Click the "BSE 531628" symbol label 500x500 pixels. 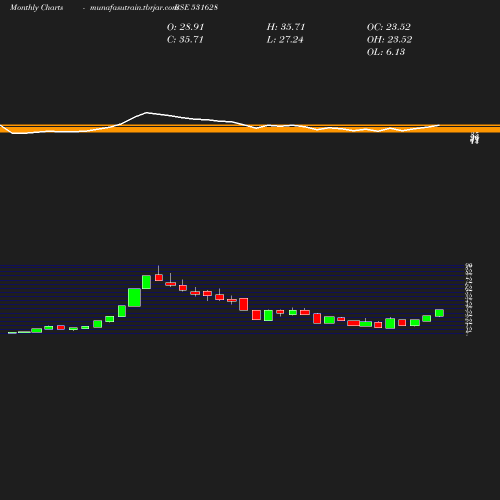click(196, 7)
